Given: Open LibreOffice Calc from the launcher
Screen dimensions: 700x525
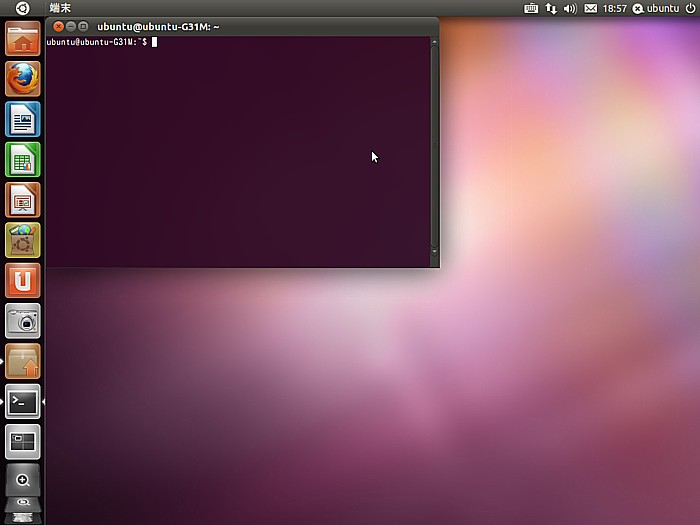Looking at the screenshot, I should pyautogui.click(x=23, y=160).
